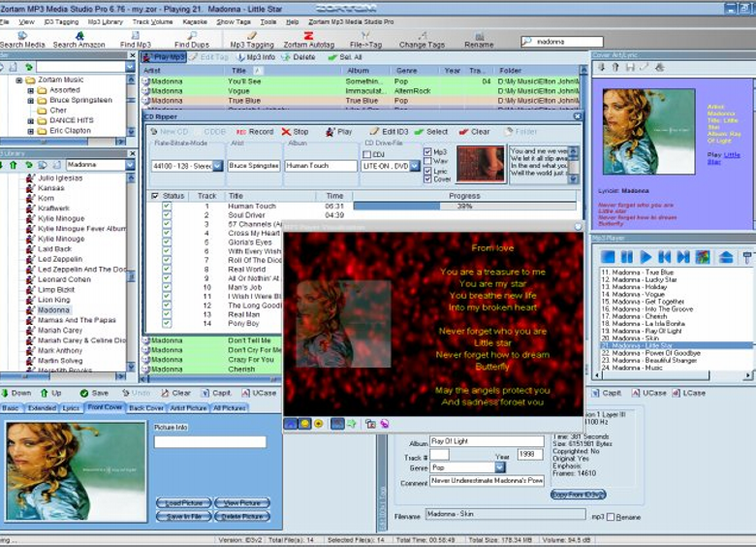
Task: Click the Record button in CD Ripper
Action: click(x=256, y=132)
